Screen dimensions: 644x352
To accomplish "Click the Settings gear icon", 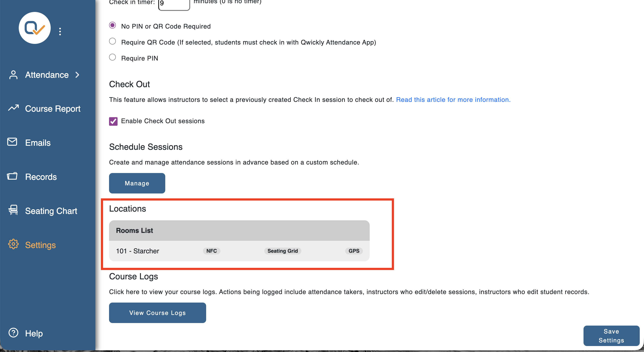I will tap(13, 244).
